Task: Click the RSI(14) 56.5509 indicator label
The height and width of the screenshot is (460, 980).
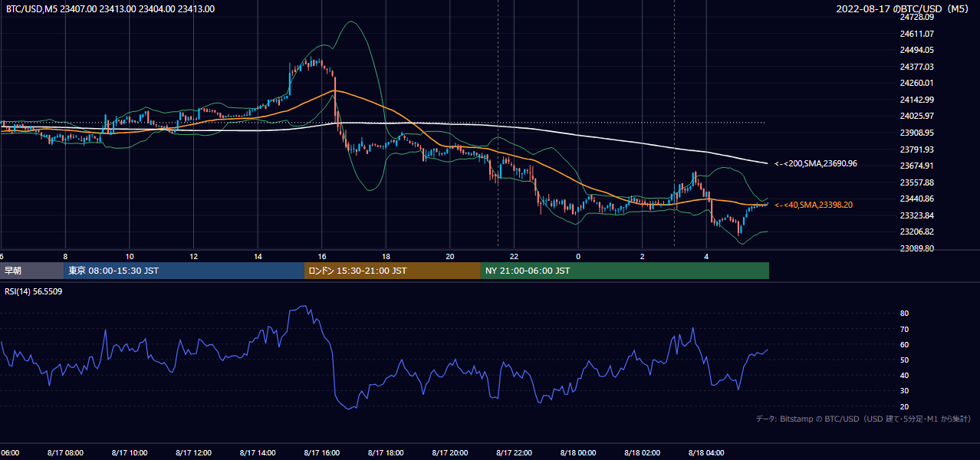Action: coord(34,291)
